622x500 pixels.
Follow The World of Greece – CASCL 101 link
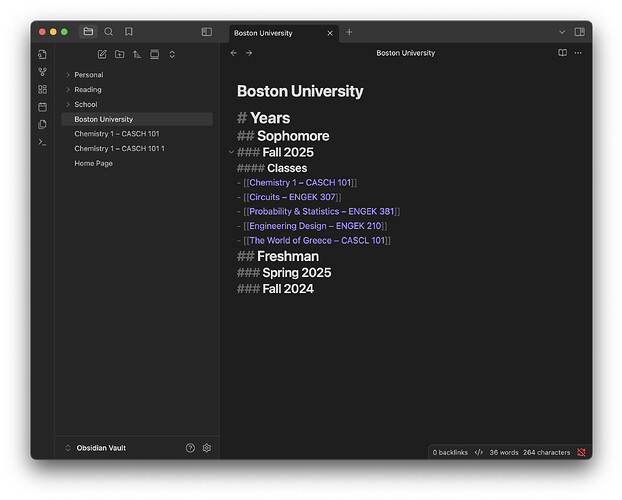coord(317,240)
